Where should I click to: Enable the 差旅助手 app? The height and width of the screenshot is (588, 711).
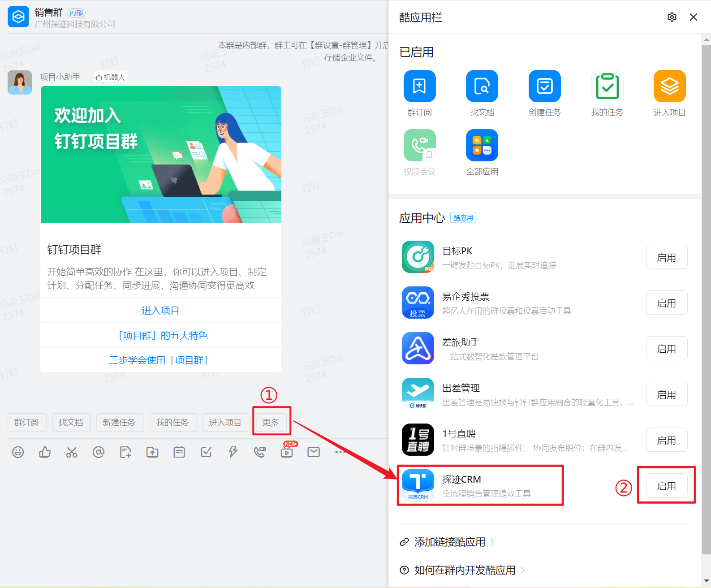(x=666, y=349)
